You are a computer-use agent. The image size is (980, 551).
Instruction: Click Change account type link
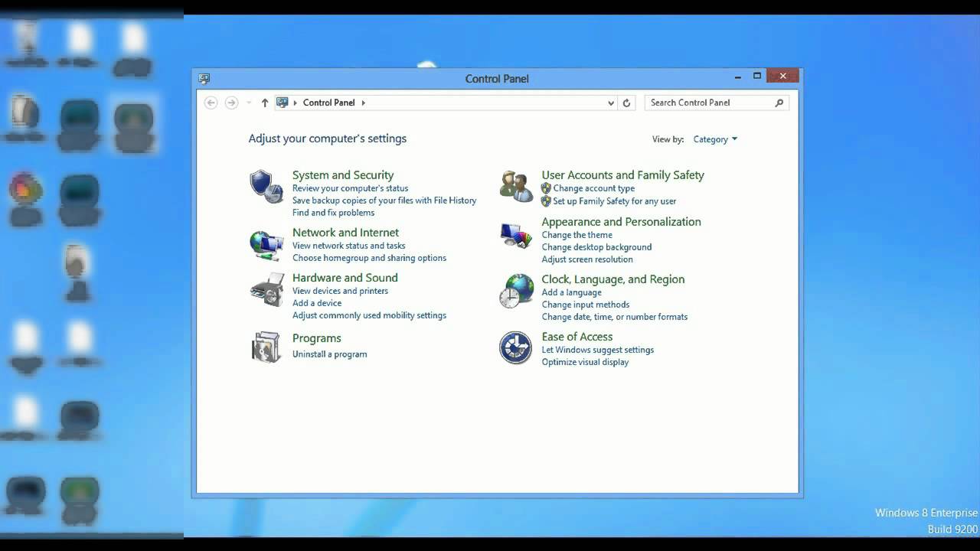593,188
